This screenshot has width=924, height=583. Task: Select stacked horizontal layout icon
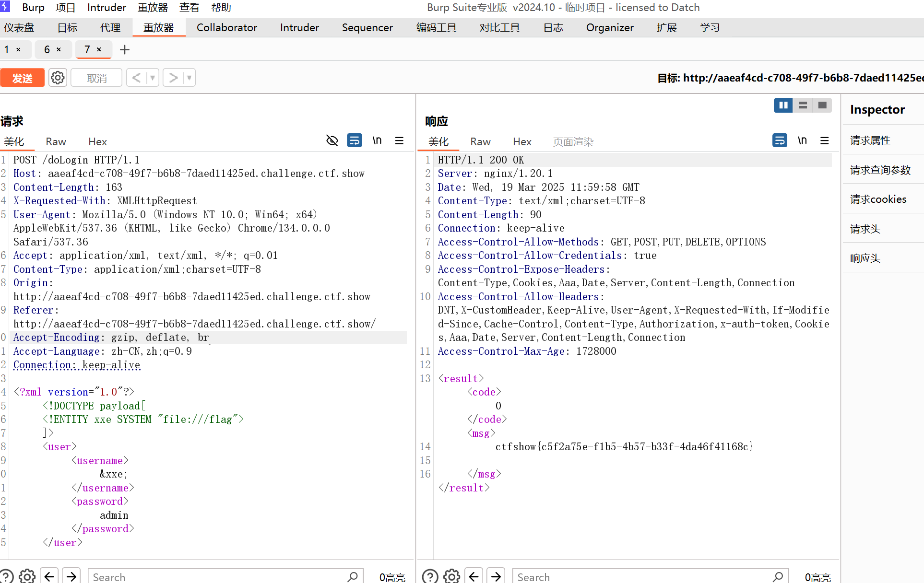803,105
